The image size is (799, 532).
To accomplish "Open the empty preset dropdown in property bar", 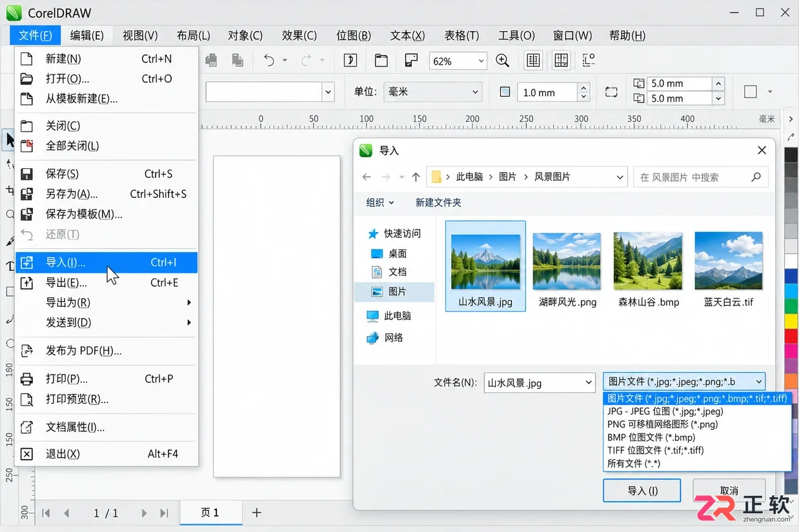I will point(328,92).
